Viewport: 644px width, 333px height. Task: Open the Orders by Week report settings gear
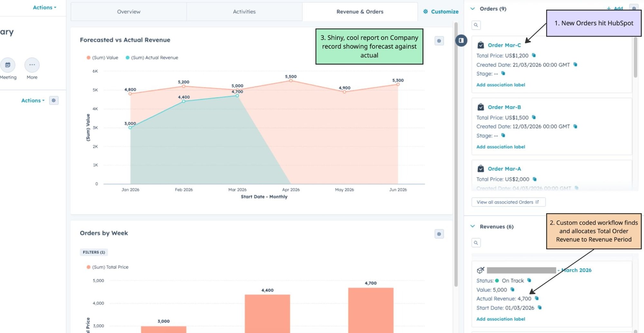coord(439,234)
